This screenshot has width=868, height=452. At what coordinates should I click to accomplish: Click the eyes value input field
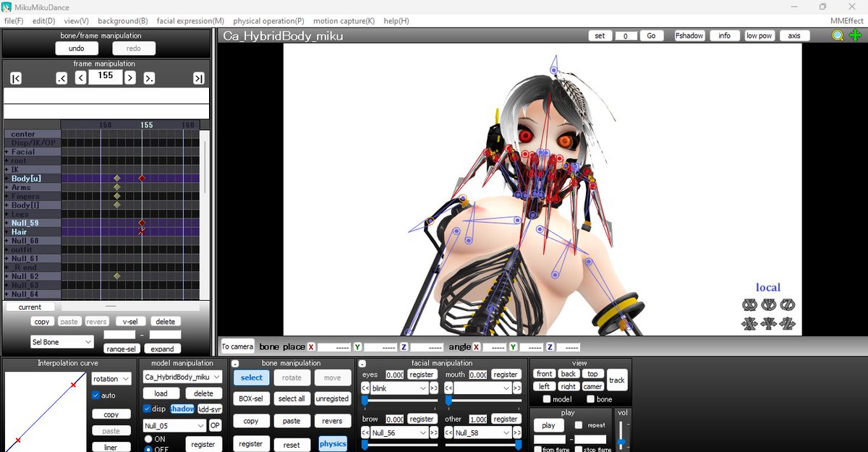coord(395,375)
